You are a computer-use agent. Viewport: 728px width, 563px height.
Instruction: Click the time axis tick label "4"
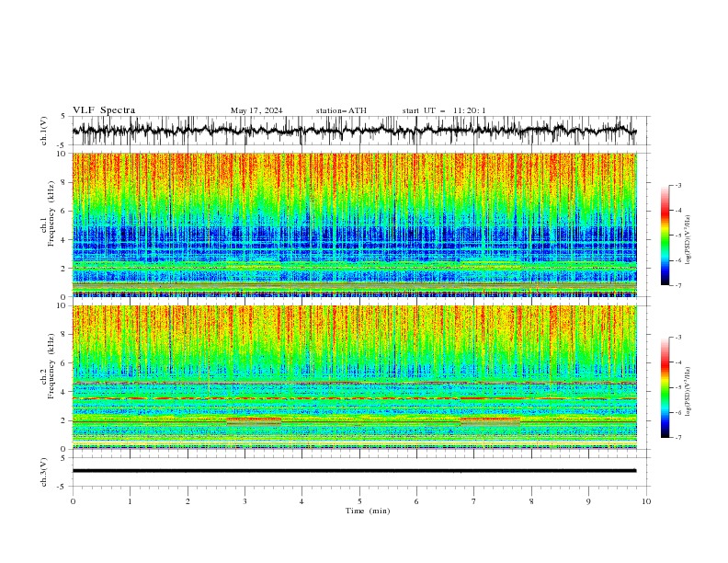pos(301,501)
